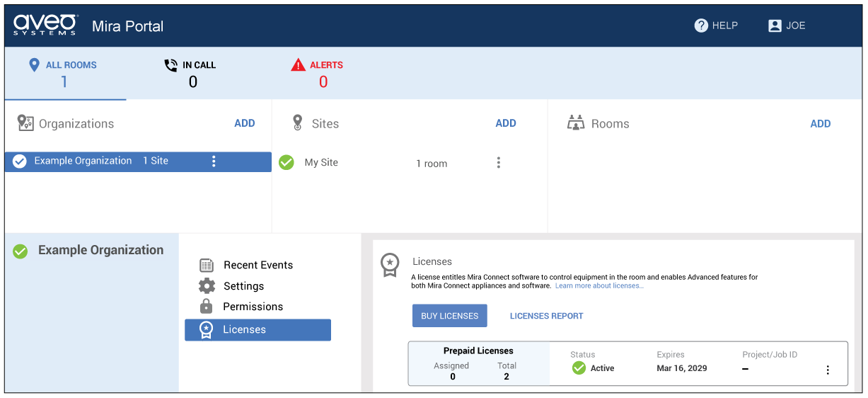
Task: Click Learn more about licenses link
Action: [x=599, y=286]
